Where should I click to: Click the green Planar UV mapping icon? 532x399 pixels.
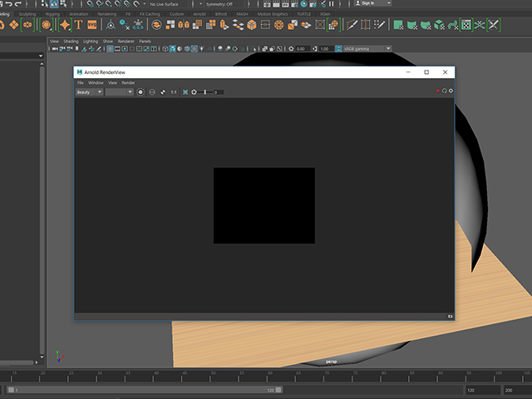coord(398,25)
